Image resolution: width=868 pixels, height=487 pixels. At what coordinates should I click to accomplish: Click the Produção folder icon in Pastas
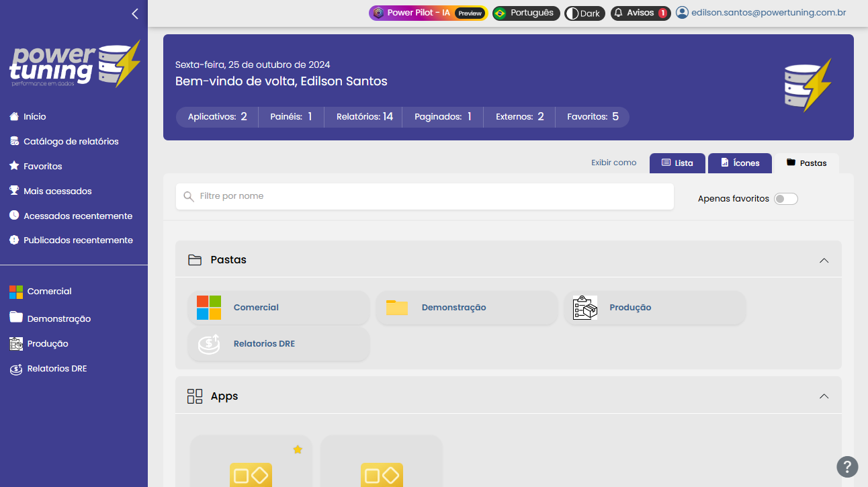tap(584, 308)
